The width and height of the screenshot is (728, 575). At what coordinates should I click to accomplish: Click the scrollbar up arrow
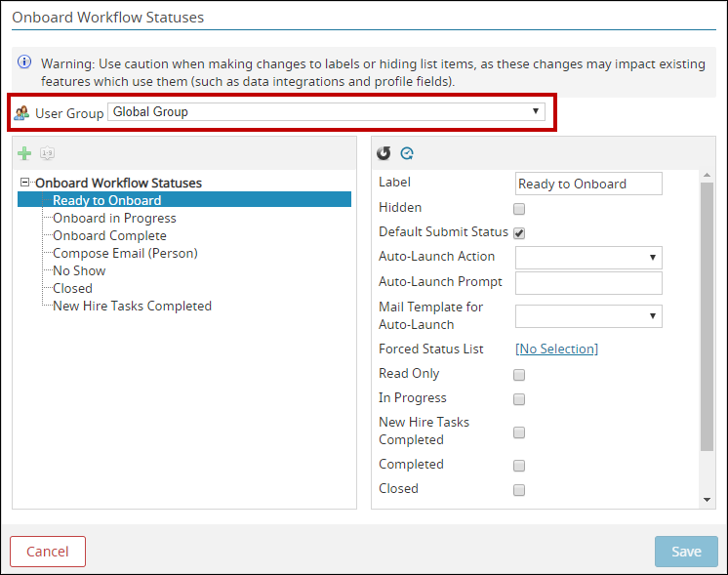point(707,175)
